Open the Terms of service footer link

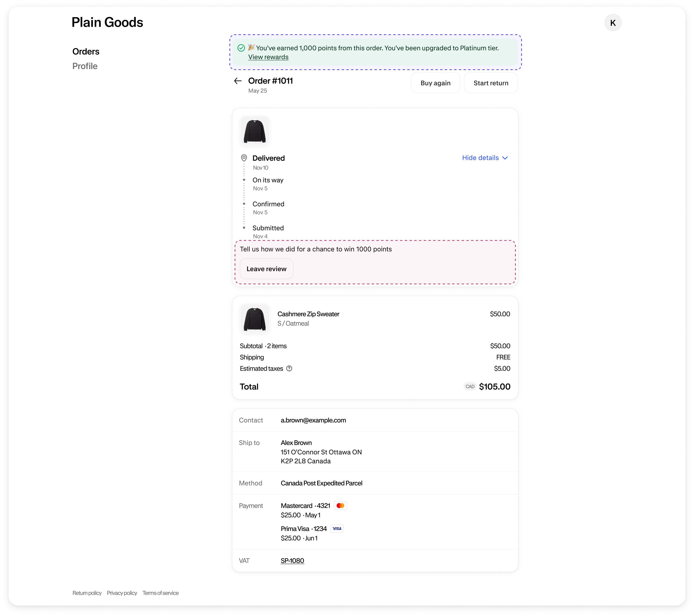pyautogui.click(x=161, y=593)
